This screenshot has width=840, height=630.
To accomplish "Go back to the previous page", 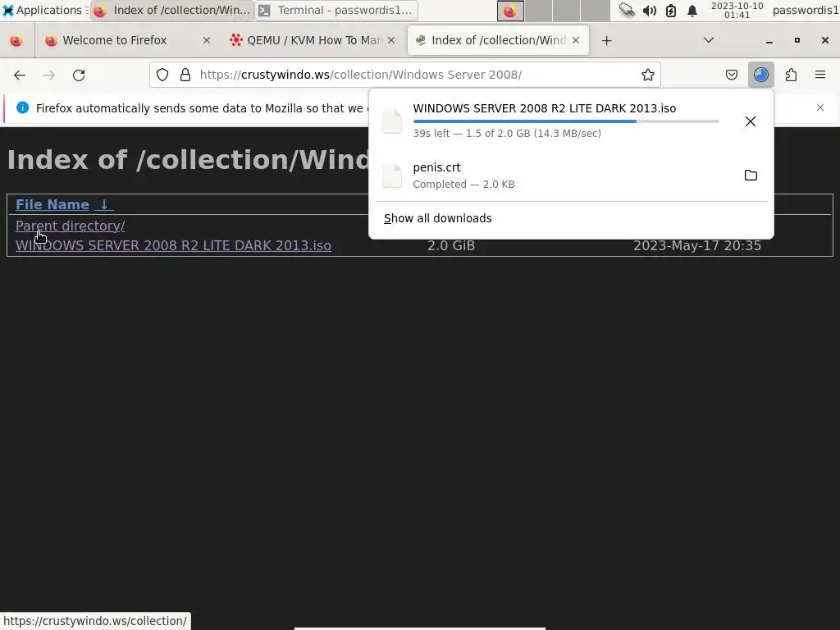I will (x=20, y=75).
